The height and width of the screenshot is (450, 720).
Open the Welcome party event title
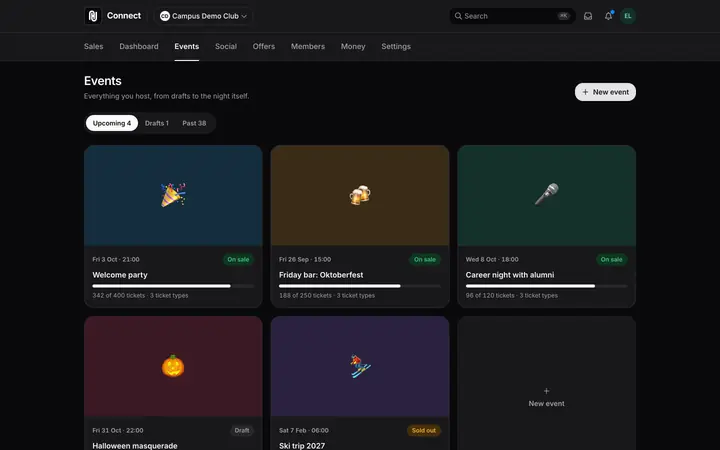pyautogui.click(x=120, y=275)
